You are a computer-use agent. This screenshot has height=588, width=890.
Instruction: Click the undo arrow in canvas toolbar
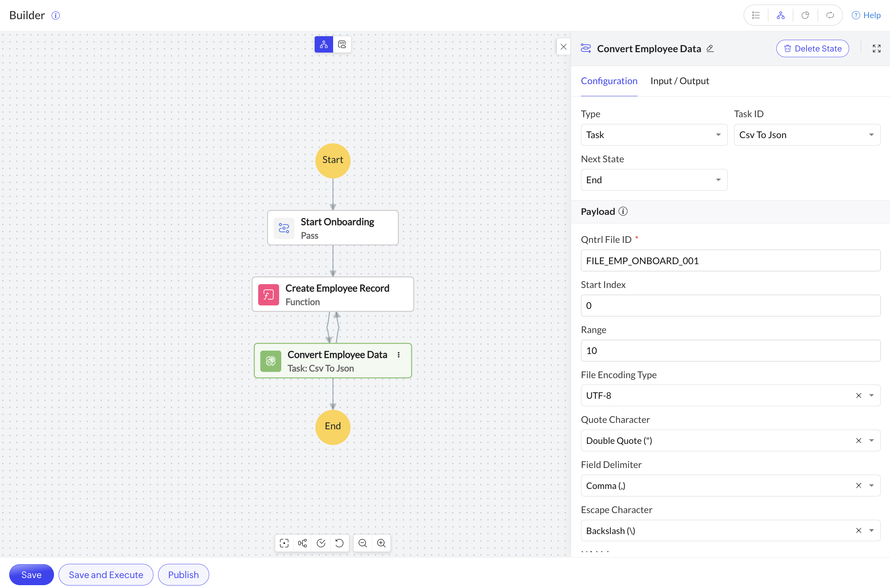pyautogui.click(x=340, y=543)
